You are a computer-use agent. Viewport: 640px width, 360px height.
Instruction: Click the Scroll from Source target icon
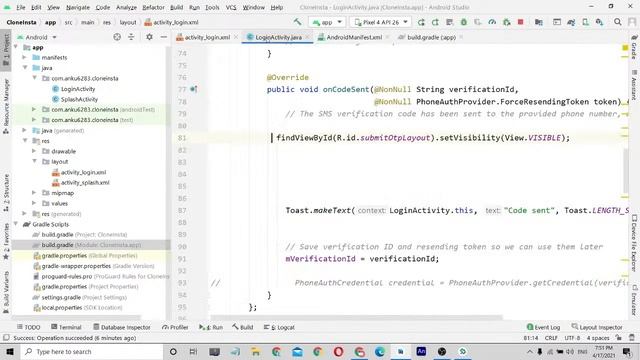tap(117, 37)
